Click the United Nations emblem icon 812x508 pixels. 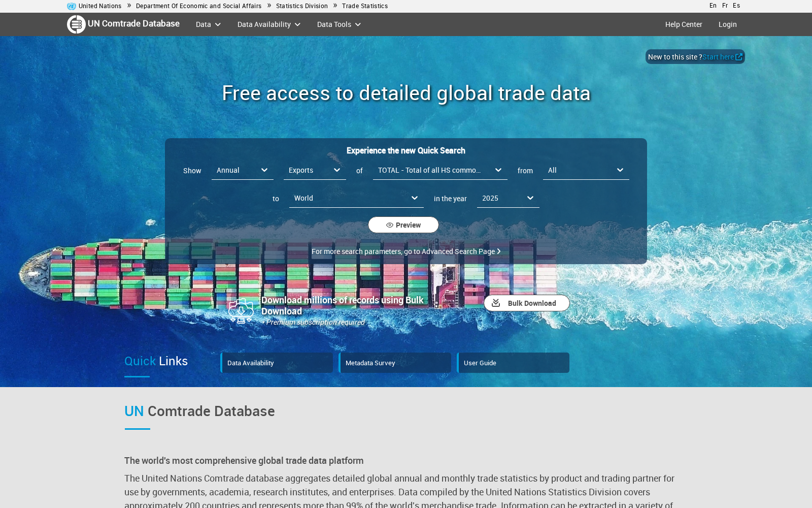point(72,6)
